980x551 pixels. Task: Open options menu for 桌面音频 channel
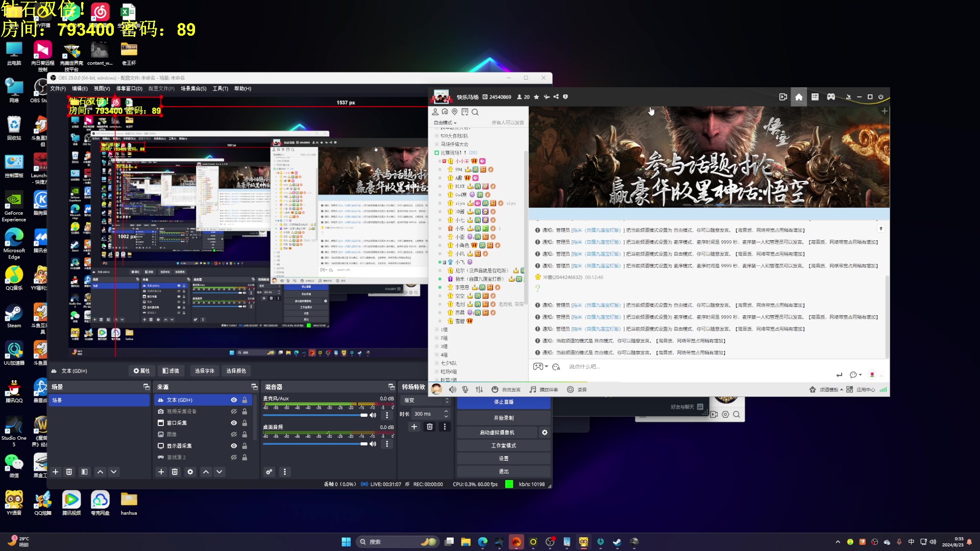click(x=387, y=444)
